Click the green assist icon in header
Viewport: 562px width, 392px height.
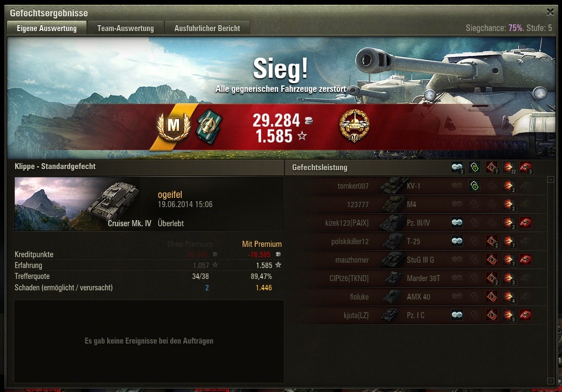pyautogui.click(x=474, y=167)
